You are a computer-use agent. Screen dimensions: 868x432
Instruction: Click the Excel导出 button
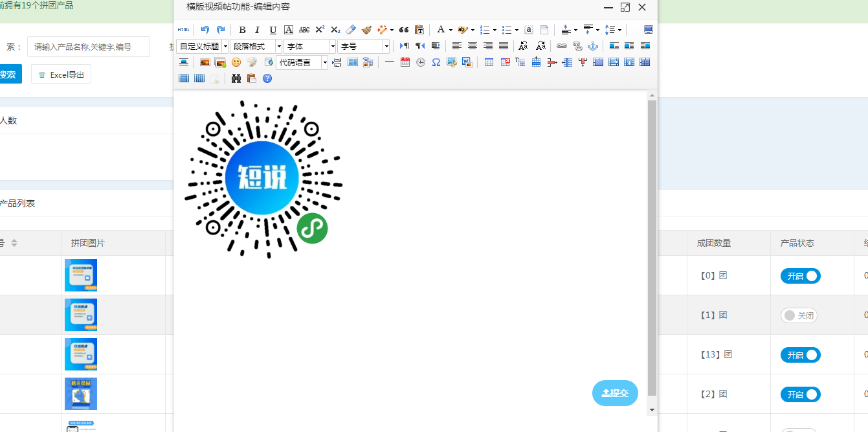point(61,74)
